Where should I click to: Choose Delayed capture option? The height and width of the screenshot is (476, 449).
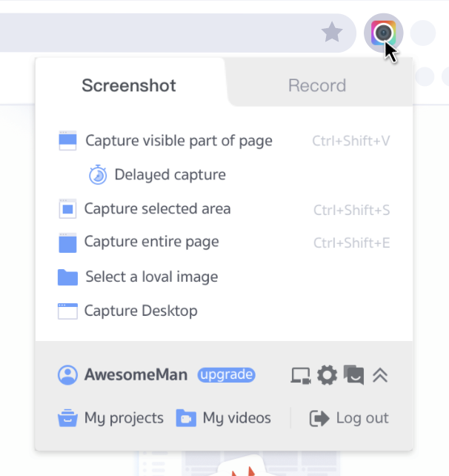pyautogui.click(x=170, y=175)
